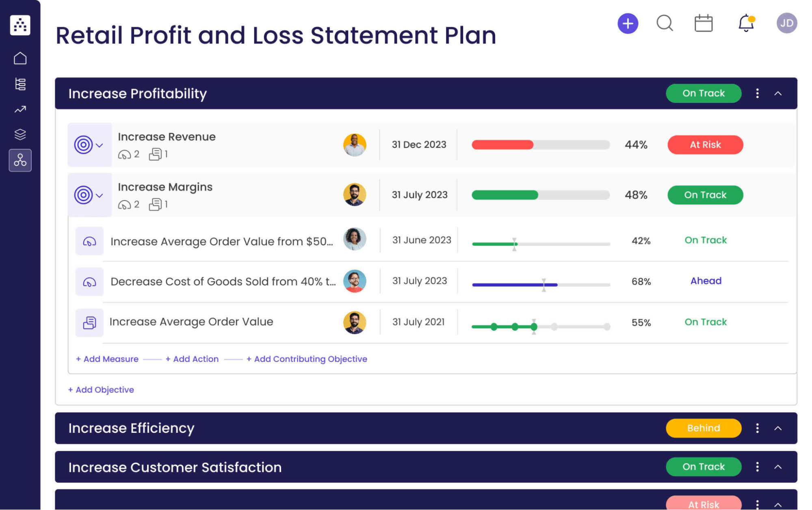This screenshot has width=812, height=510.
Task: Click the three-dot menu on Increase Customer Satisfaction
Action: [x=758, y=467]
